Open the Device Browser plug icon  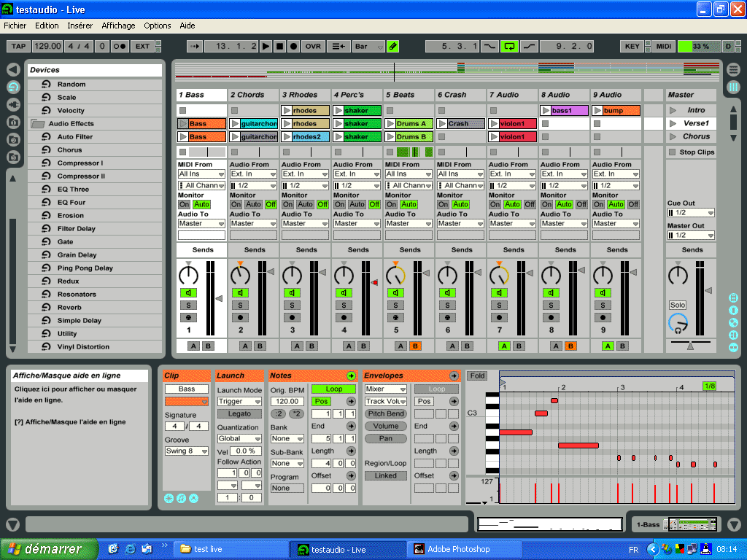[x=12, y=104]
